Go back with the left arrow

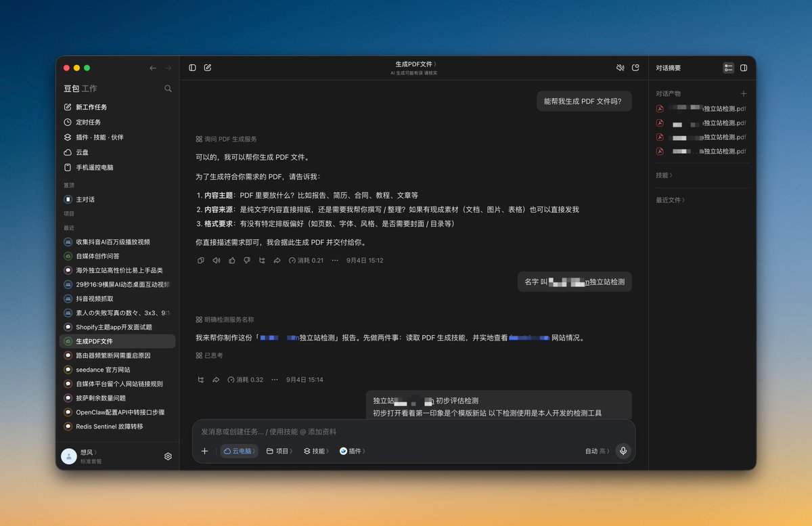[x=153, y=68]
